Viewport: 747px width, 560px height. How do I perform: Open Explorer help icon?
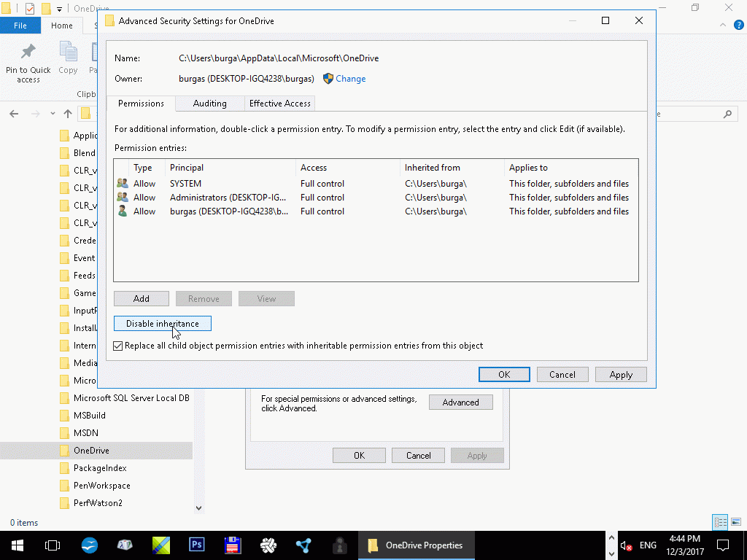pyautogui.click(x=738, y=26)
